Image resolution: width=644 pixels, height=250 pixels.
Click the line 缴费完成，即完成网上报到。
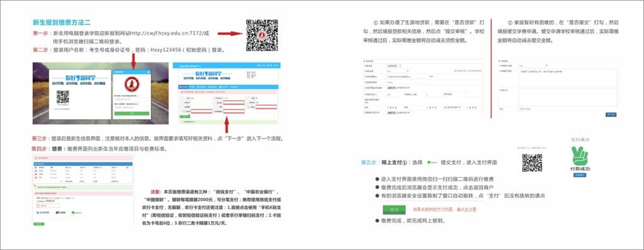point(413,221)
